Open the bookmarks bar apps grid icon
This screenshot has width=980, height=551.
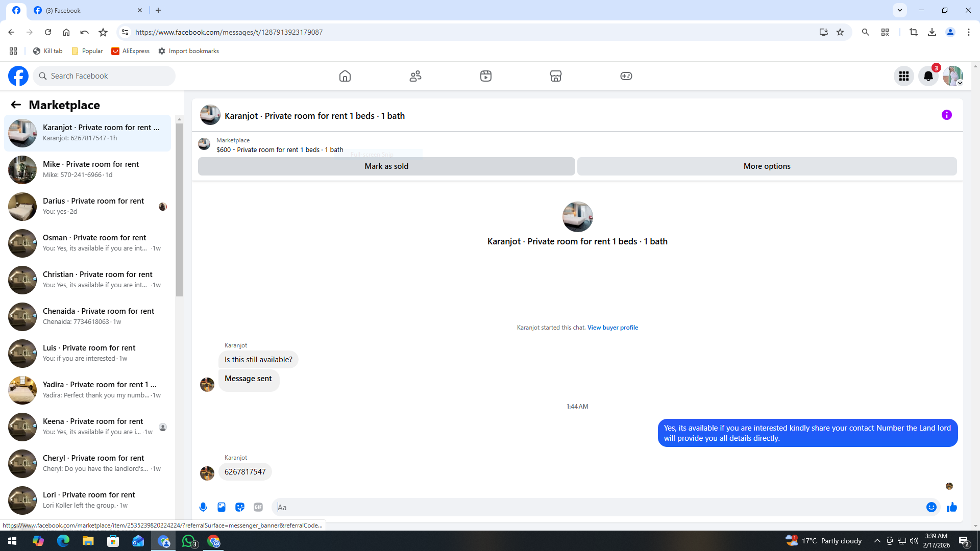pos(13,51)
